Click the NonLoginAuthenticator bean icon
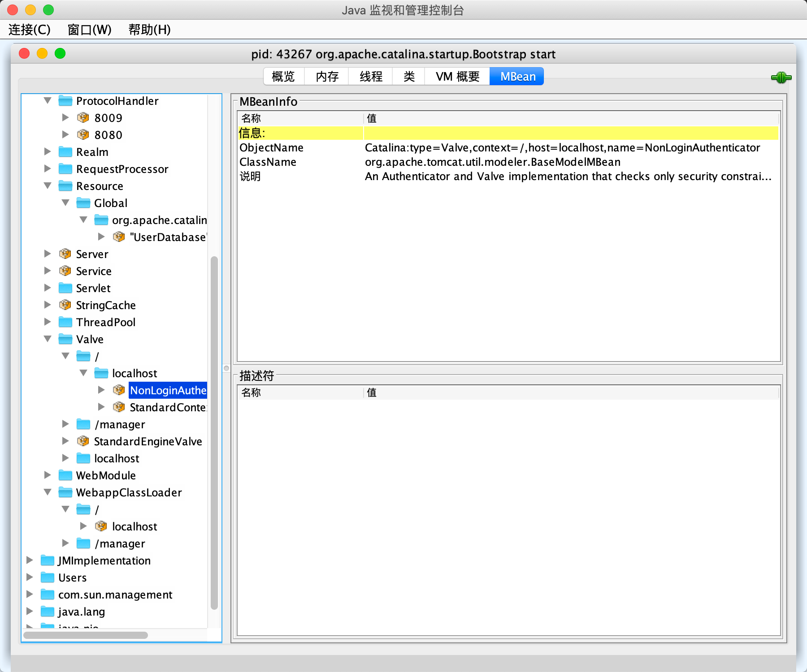807x672 pixels. click(x=119, y=390)
